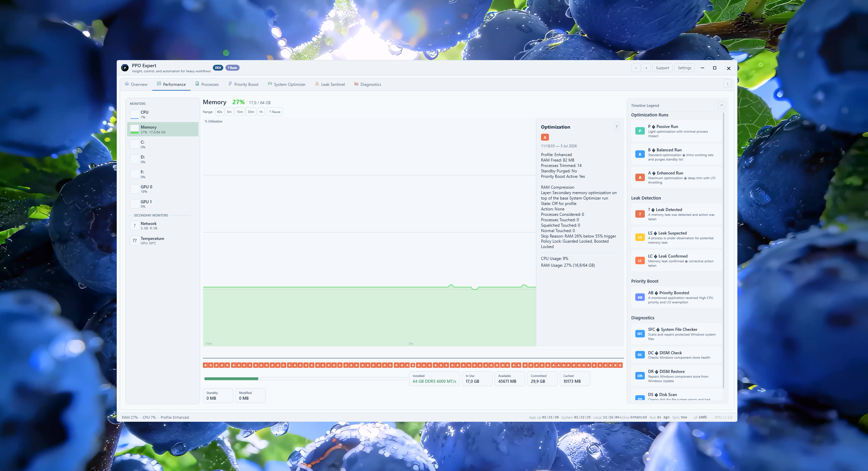Image resolution: width=868 pixels, height=471 pixels.
Task: Click the green P Passive Run legend badge
Action: [640, 131]
